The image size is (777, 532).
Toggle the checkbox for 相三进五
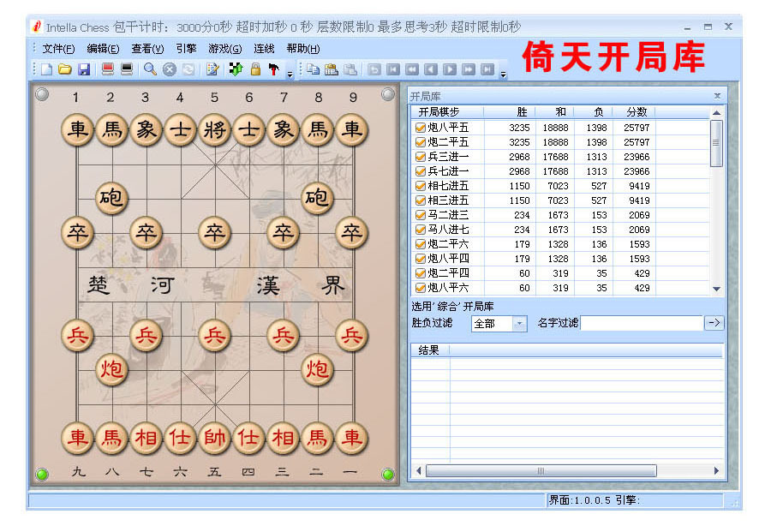[x=421, y=200]
